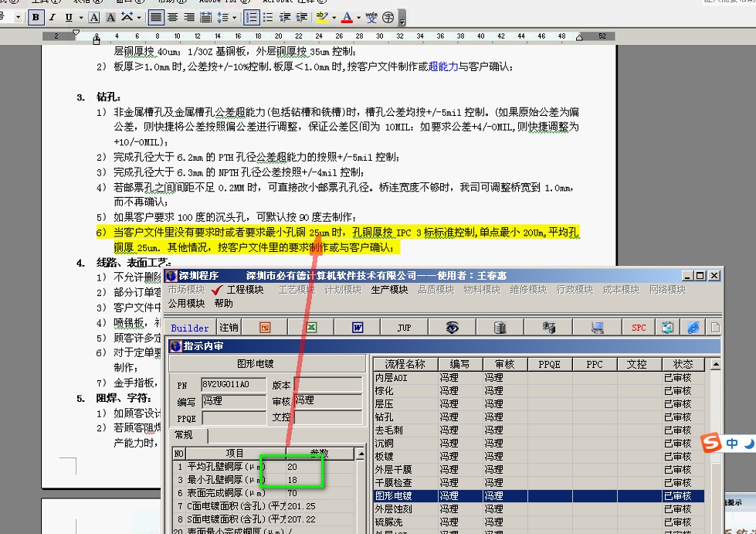Select center alignment icon
This screenshot has height=534, width=756.
click(172, 18)
